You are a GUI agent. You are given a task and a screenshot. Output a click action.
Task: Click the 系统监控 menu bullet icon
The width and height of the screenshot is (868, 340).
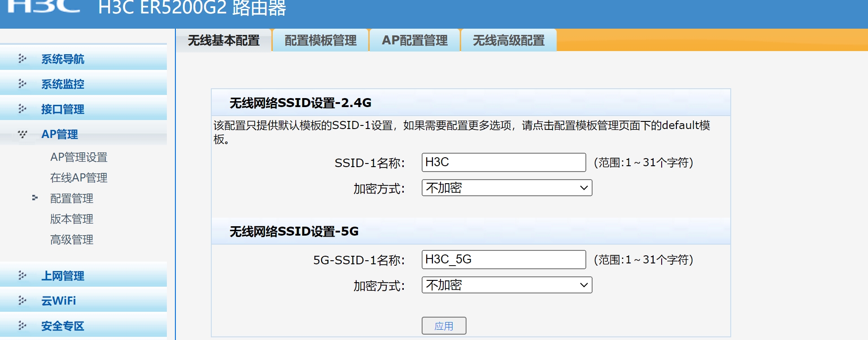(22, 84)
